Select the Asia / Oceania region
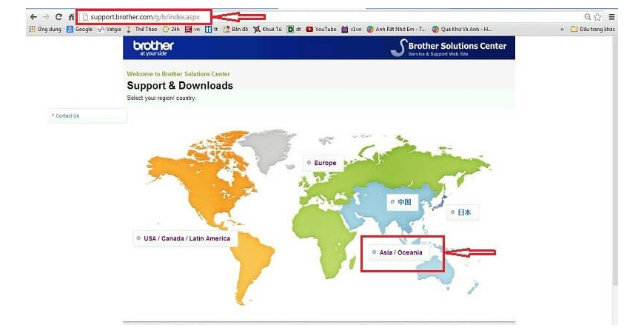 (400, 252)
